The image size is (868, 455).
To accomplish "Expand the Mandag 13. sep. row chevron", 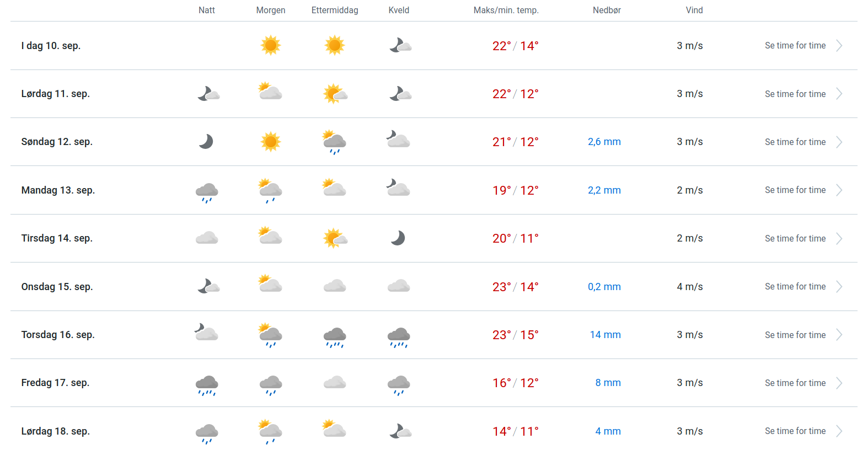I will point(839,190).
